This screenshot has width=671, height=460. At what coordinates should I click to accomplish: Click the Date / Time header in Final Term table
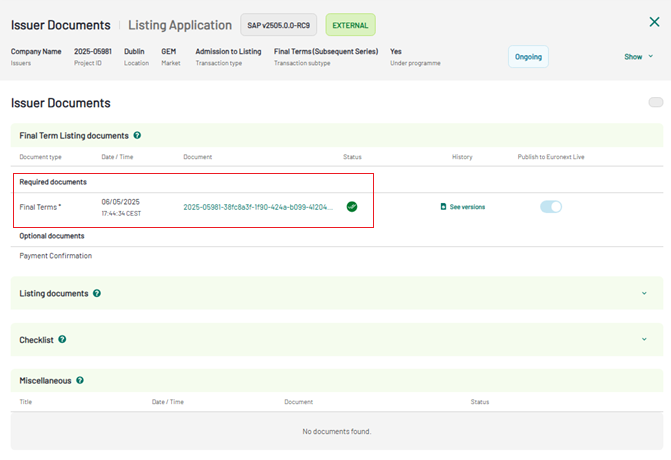pyautogui.click(x=117, y=157)
